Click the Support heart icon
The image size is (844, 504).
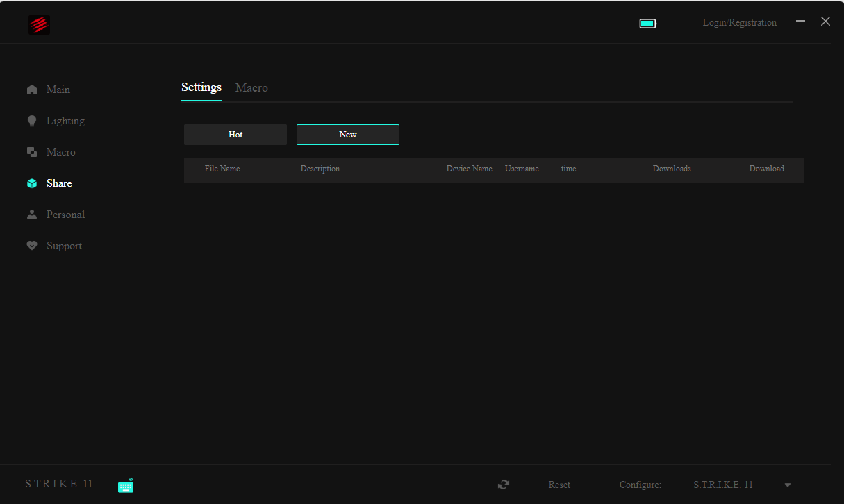[x=32, y=246]
